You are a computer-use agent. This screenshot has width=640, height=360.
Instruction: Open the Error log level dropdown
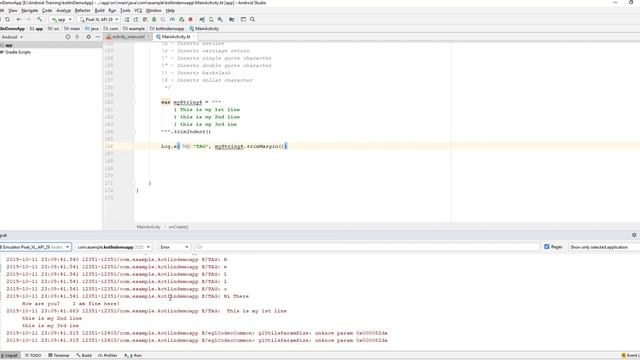pyautogui.click(x=174, y=247)
